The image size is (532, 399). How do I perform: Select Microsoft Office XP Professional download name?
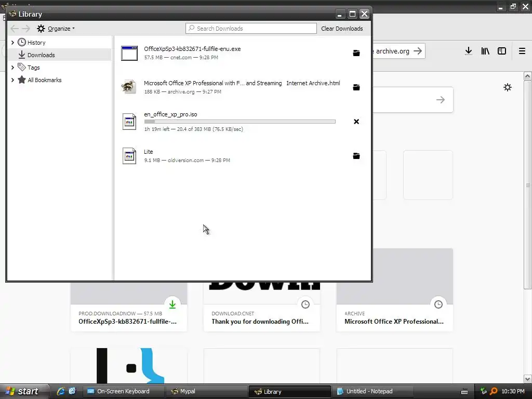(242, 83)
